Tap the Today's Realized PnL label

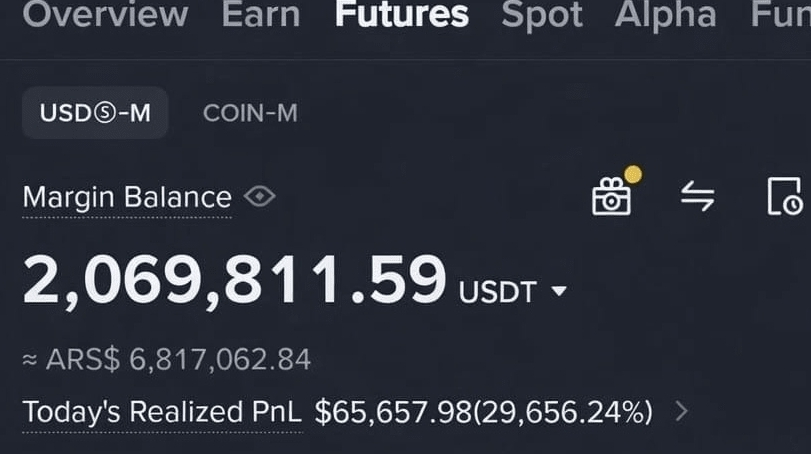point(160,411)
